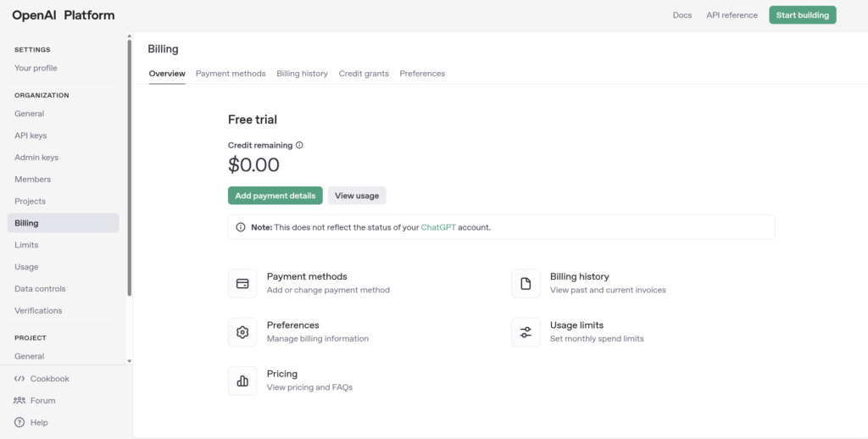This screenshot has width=868, height=439.
Task: Click the View usage button
Action: (x=357, y=196)
